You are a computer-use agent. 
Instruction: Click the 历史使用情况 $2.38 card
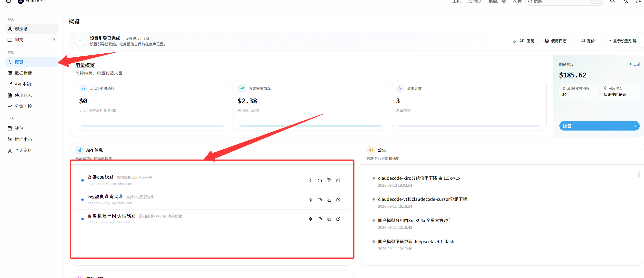pyautogui.click(x=311, y=105)
